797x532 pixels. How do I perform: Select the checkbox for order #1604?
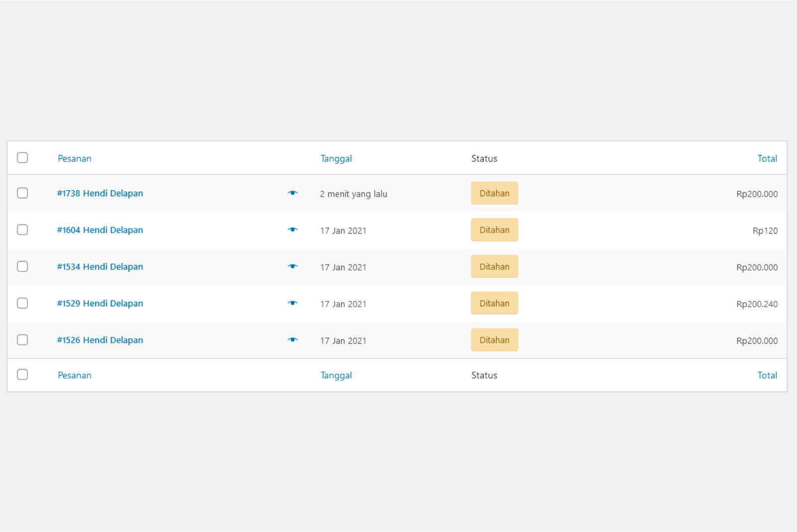(22, 230)
